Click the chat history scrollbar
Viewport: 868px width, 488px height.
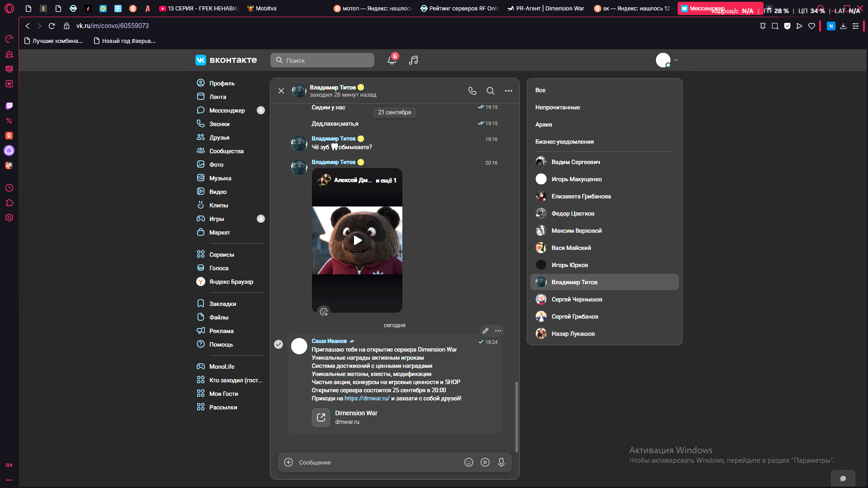pos(516,417)
